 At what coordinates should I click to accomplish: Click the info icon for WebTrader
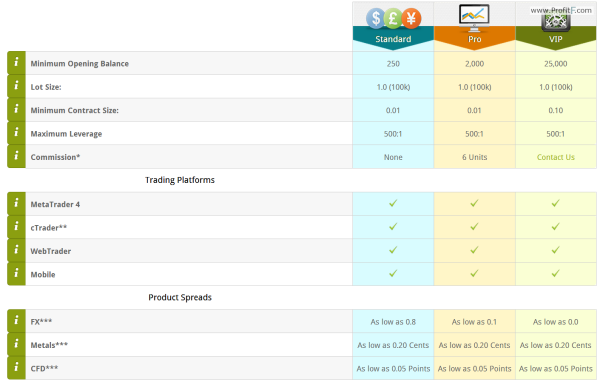16,251
